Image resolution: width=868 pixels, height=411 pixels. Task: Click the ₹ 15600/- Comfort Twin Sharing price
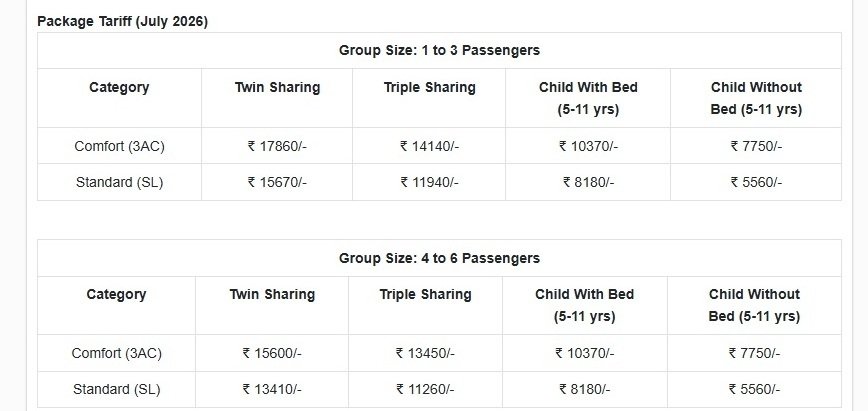[272, 353]
